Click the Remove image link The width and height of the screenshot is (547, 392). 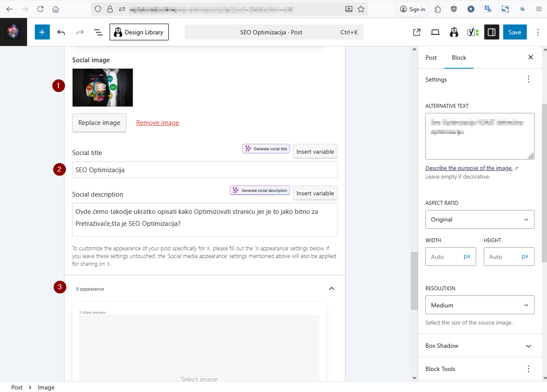tap(158, 123)
